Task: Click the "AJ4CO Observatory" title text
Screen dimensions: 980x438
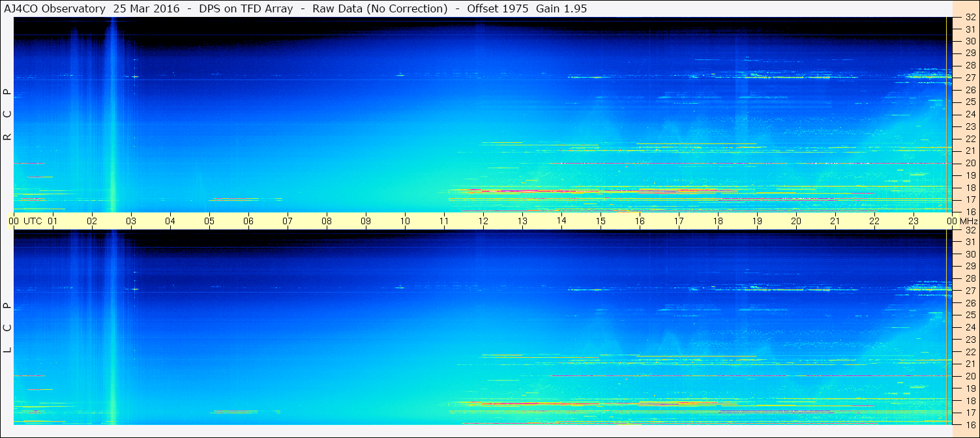Action: pos(54,8)
